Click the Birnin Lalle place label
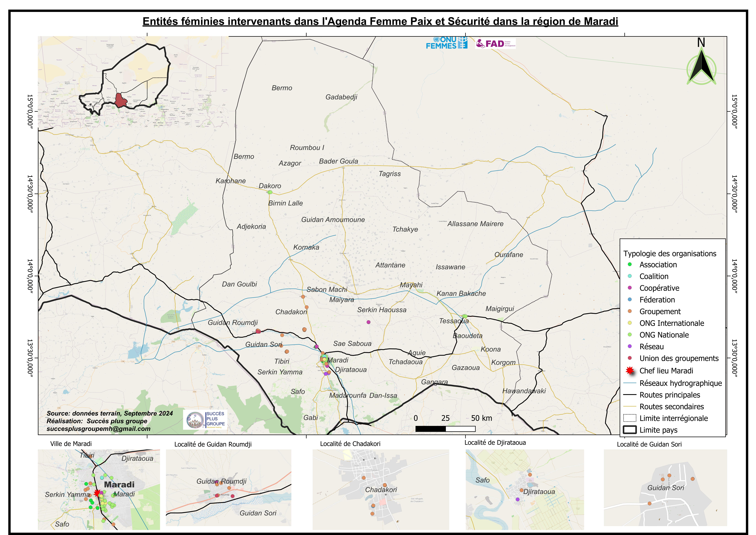 point(286,203)
